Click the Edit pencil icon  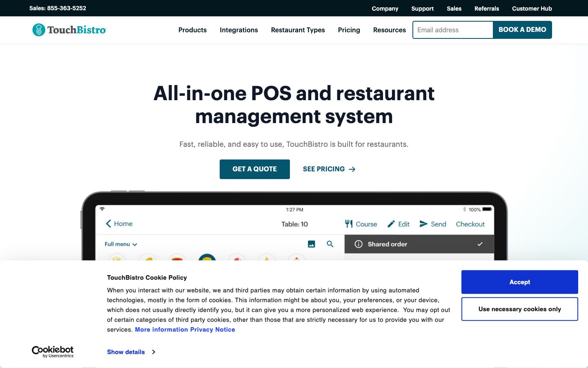pyautogui.click(x=391, y=224)
